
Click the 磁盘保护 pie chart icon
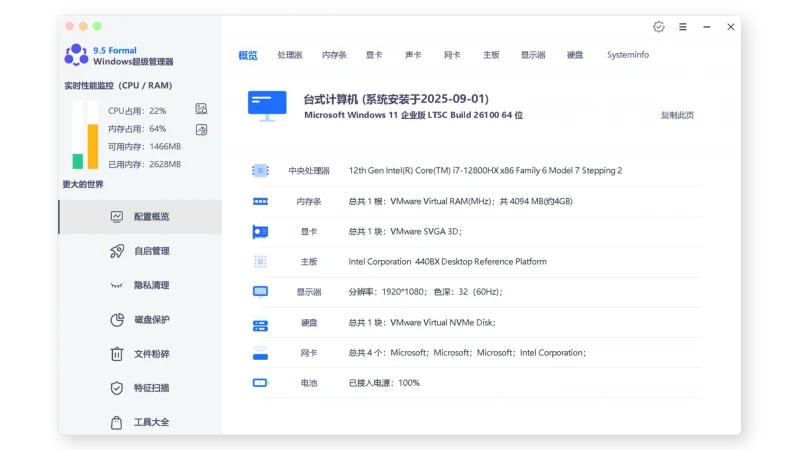click(117, 319)
